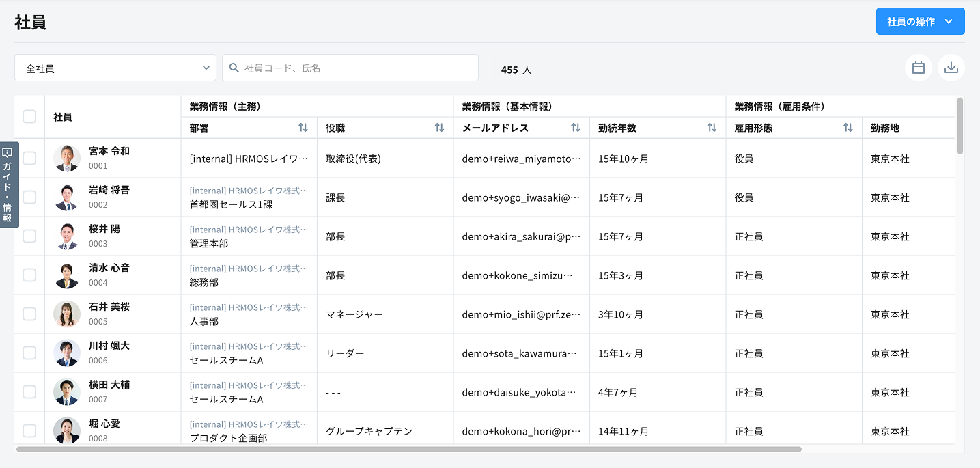Screen dimensions: 980x468
Task: Sort by 部署 column arrows
Action: click(303, 128)
